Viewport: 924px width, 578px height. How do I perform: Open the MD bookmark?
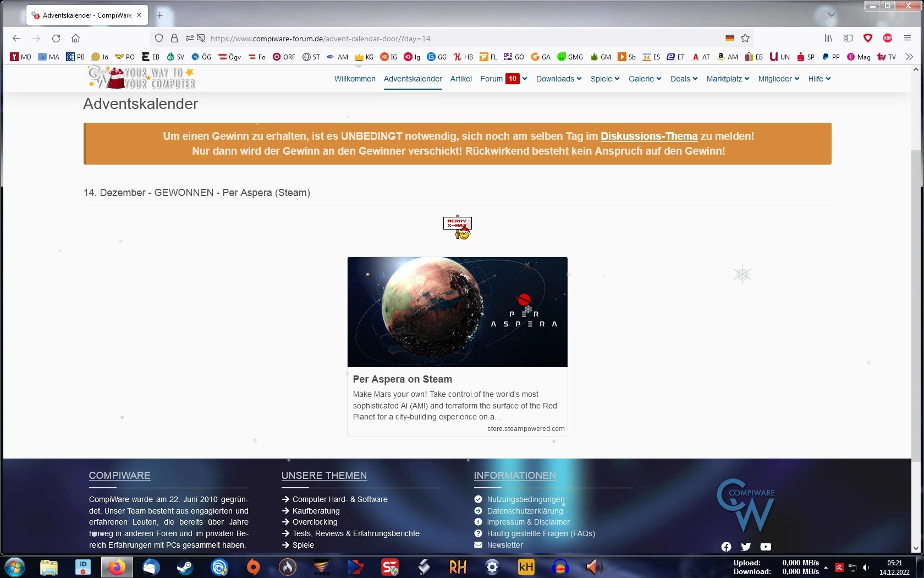pyautogui.click(x=21, y=57)
